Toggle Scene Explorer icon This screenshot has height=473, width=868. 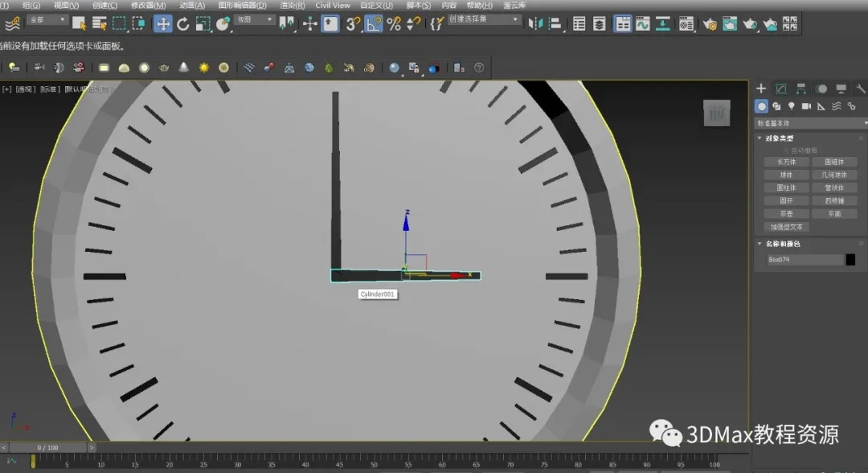579,24
